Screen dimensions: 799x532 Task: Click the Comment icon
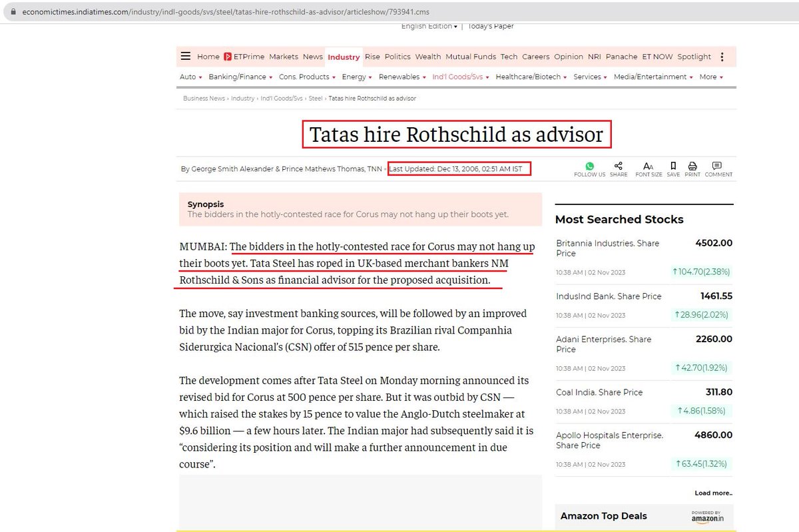click(x=717, y=166)
